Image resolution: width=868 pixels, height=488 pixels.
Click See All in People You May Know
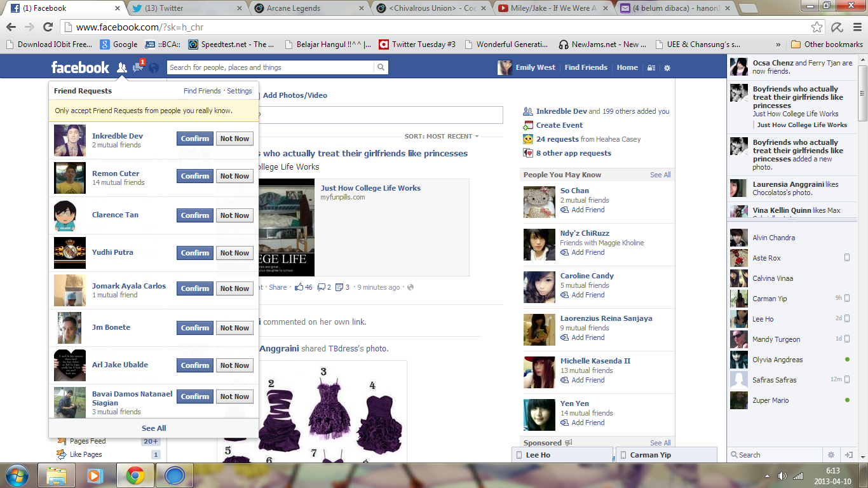pyautogui.click(x=660, y=175)
